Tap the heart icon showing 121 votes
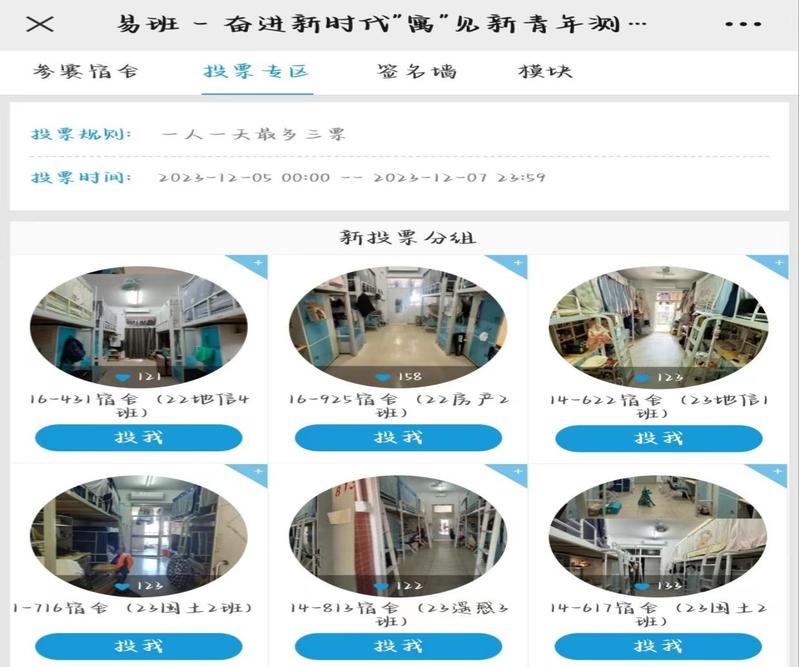799x667 pixels. point(123,377)
